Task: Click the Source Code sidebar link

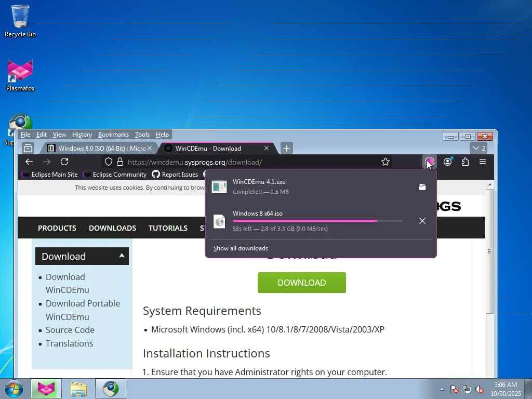Action: tap(70, 330)
